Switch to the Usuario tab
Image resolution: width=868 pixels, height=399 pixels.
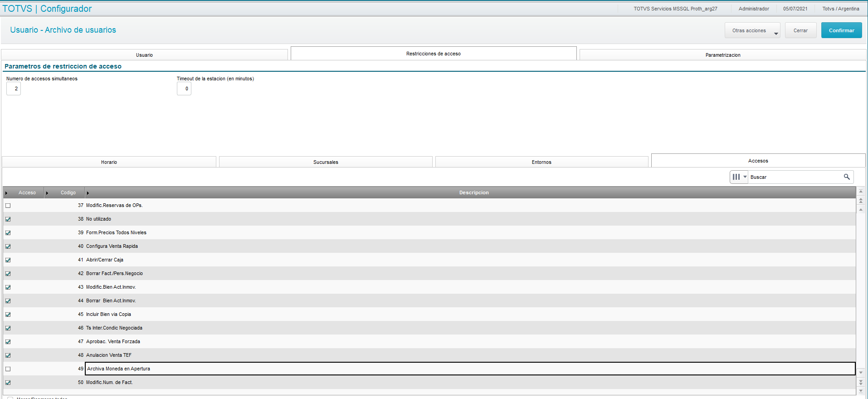coord(145,55)
